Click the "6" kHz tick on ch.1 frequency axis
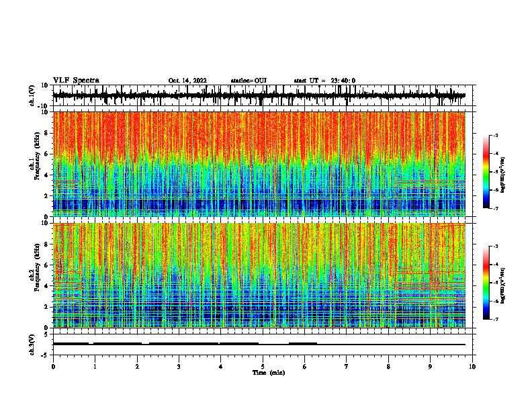Viewport: 532px width, 411px height. tap(46, 154)
